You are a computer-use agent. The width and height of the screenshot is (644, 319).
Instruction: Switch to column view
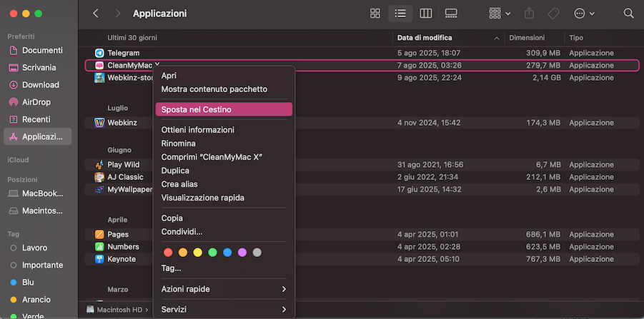pyautogui.click(x=425, y=14)
